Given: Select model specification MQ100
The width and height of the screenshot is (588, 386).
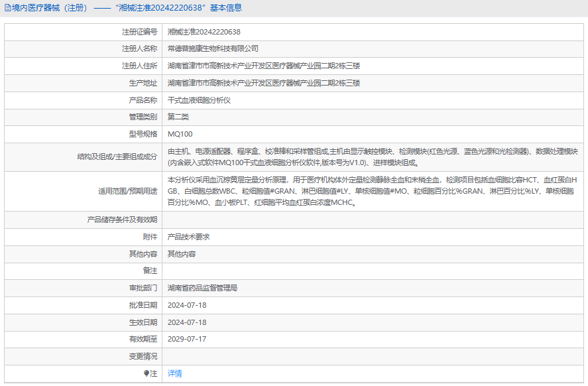Looking at the screenshot, I should coord(180,134).
